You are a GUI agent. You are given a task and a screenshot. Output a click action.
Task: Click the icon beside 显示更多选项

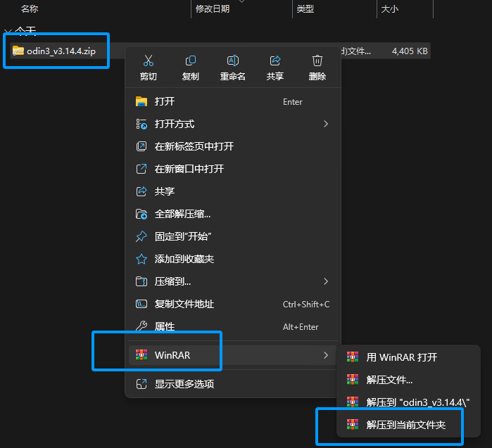(x=141, y=384)
